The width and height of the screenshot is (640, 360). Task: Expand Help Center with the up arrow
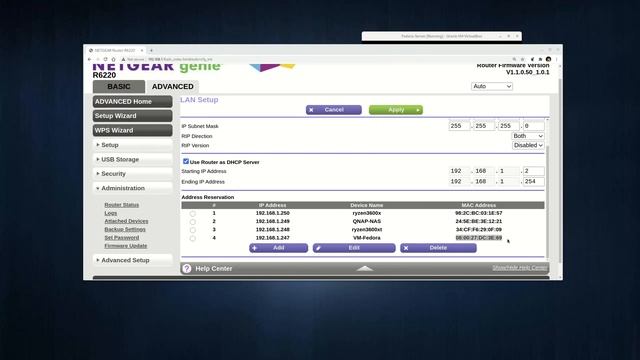[x=364, y=268]
